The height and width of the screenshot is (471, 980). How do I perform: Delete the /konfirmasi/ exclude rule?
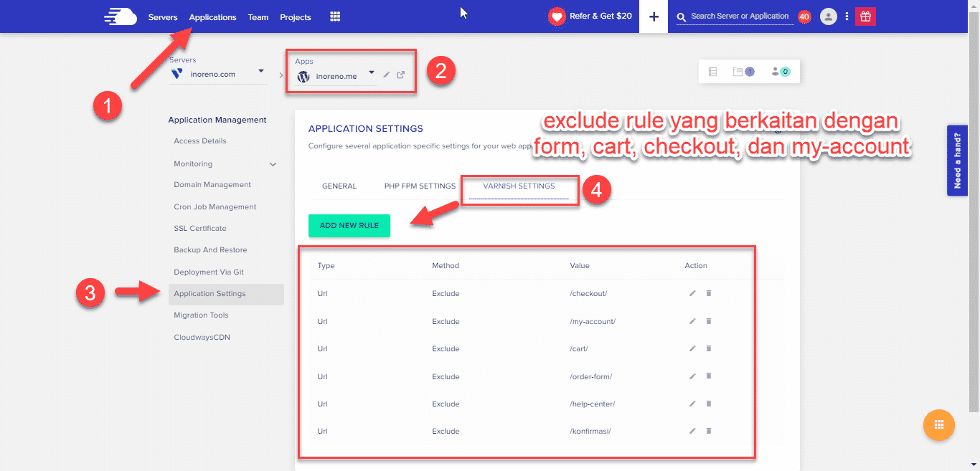(709, 431)
